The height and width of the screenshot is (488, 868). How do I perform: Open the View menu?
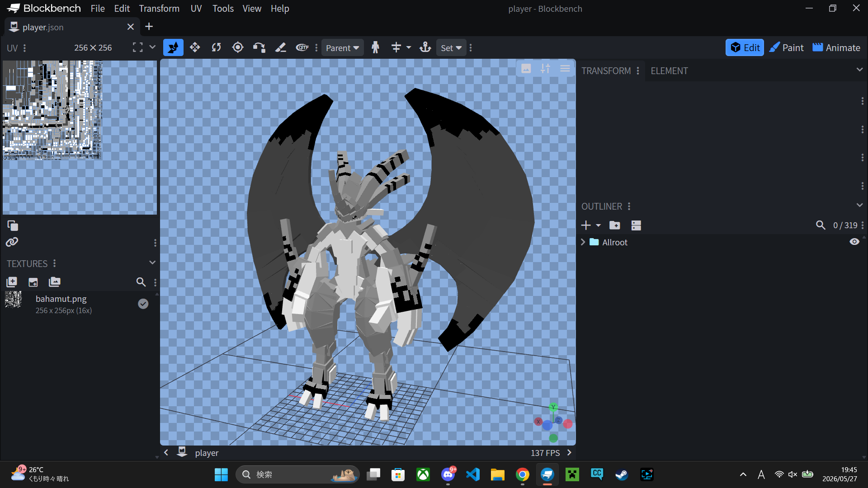point(252,9)
